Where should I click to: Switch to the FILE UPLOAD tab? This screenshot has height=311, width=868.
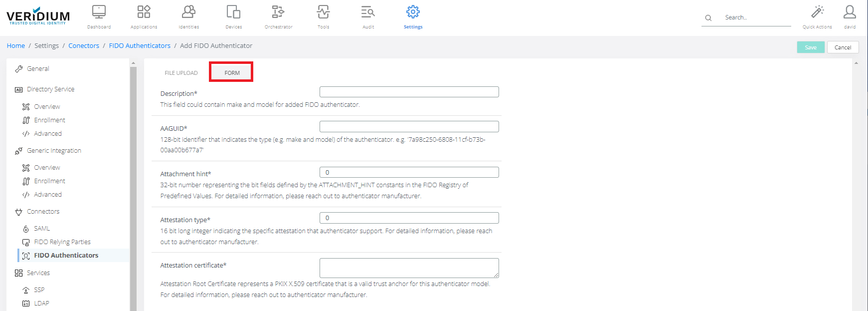click(x=181, y=73)
